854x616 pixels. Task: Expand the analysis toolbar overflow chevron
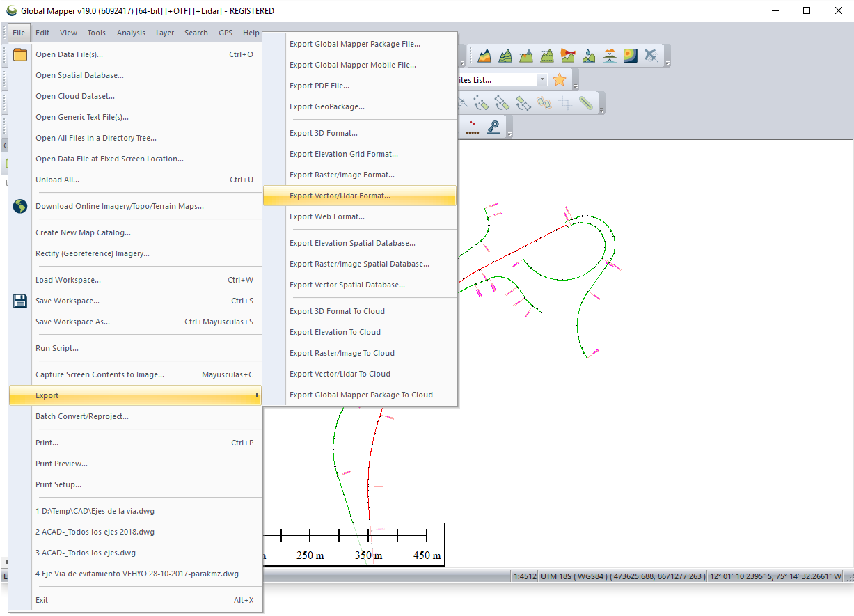[x=667, y=62]
